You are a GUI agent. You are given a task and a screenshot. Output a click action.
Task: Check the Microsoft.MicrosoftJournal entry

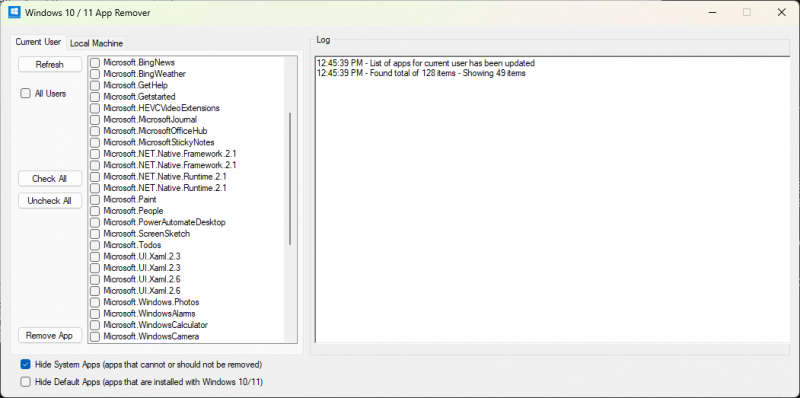tap(95, 119)
